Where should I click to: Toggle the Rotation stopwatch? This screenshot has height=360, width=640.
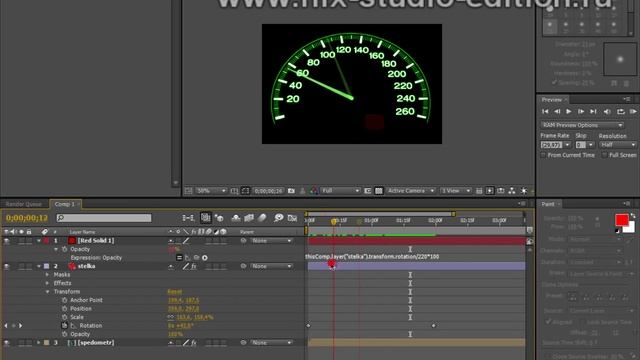(x=64, y=326)
